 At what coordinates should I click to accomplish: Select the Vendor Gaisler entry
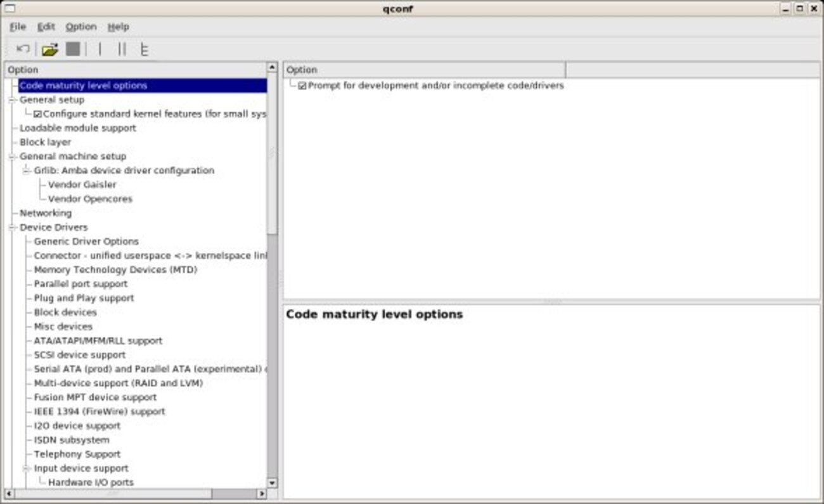82,184
